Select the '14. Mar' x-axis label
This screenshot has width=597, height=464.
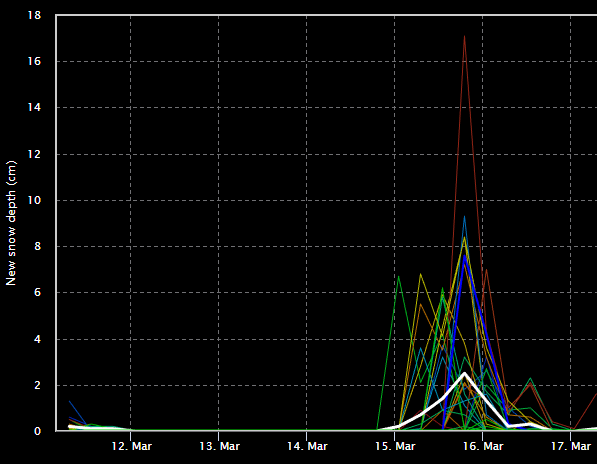coord(307,446)
